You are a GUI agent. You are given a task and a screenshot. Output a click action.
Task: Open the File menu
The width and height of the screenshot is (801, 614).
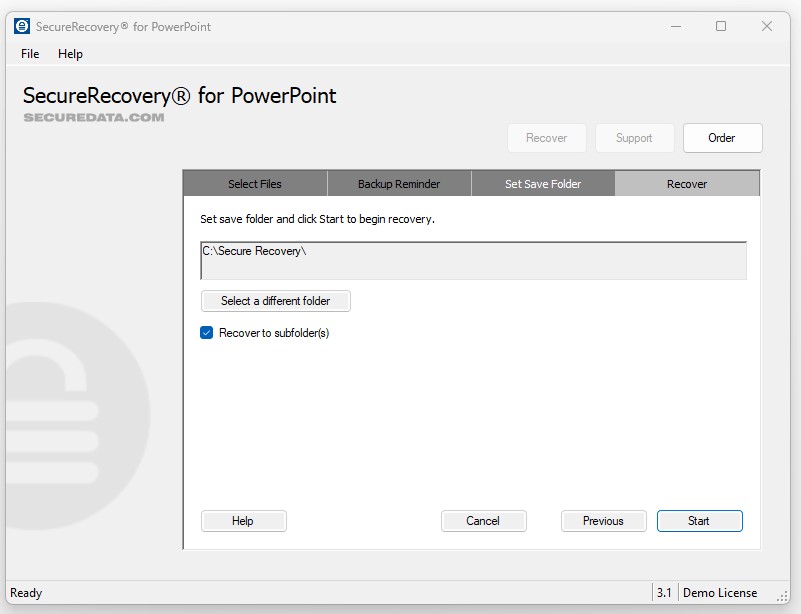[28, 54]
